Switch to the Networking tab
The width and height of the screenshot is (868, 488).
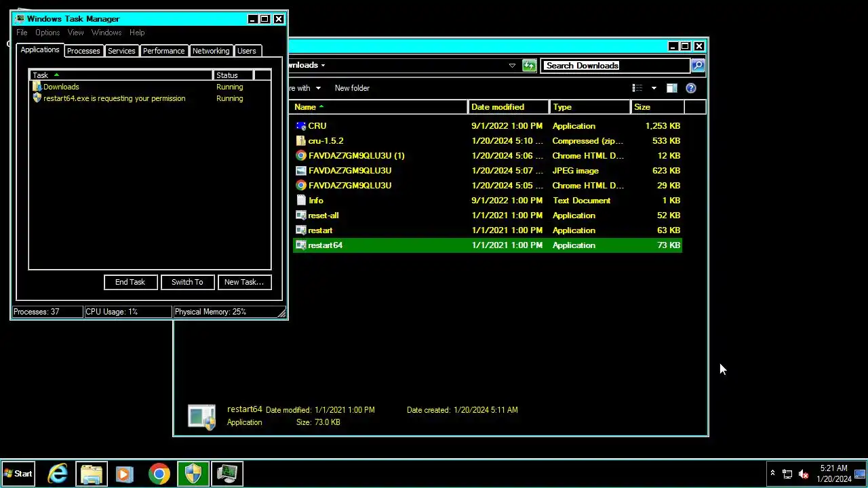click(211, 51)
